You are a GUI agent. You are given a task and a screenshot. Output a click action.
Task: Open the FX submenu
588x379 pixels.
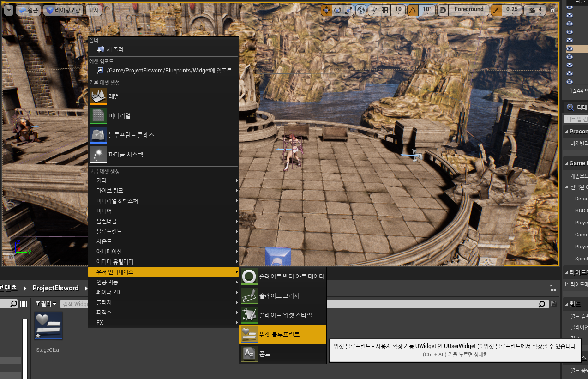(x=163, y=323)
